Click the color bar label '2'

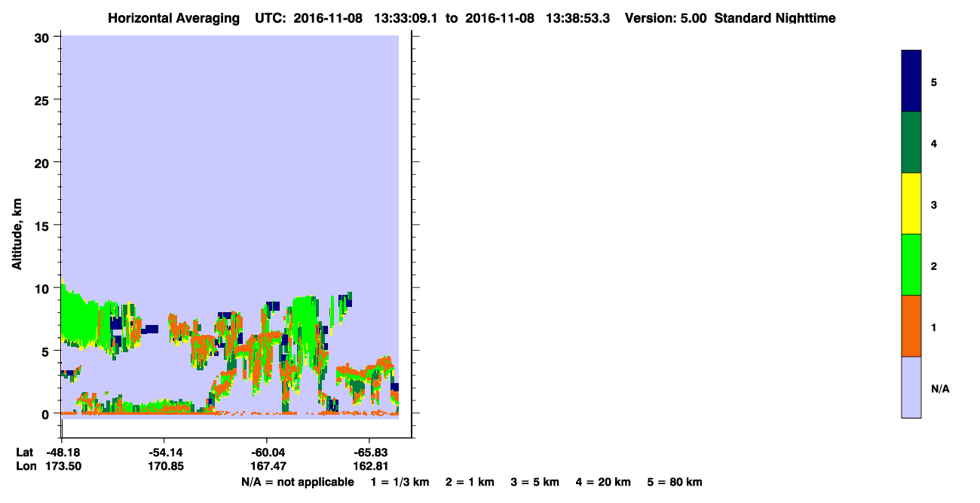coord(934,266)
